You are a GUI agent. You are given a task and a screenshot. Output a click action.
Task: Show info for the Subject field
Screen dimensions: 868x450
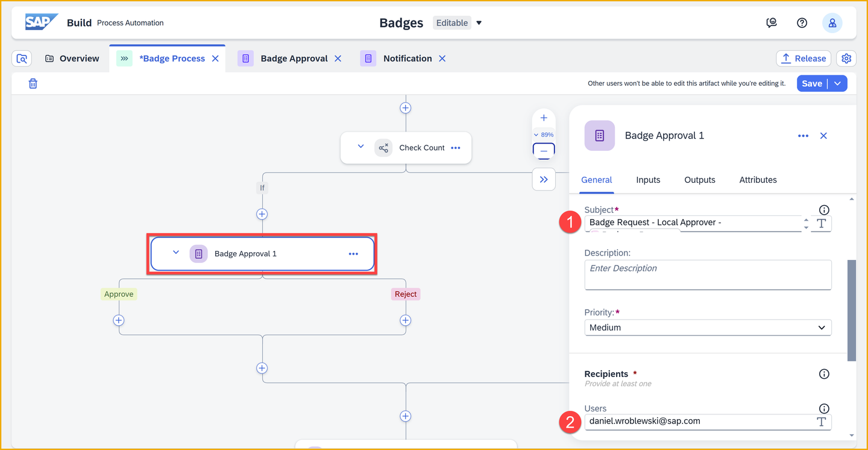[x=824, y=210]
